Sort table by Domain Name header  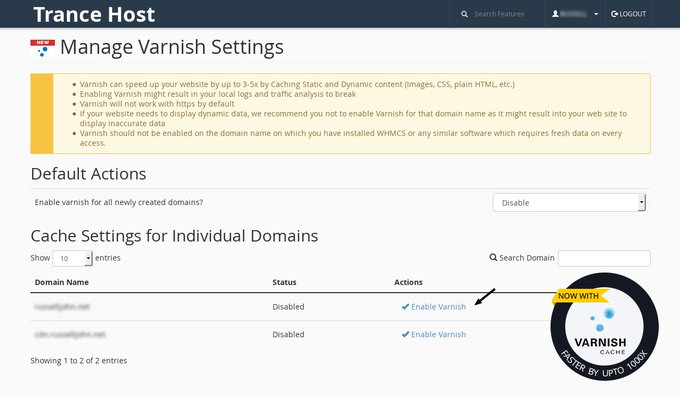point(62,282)
